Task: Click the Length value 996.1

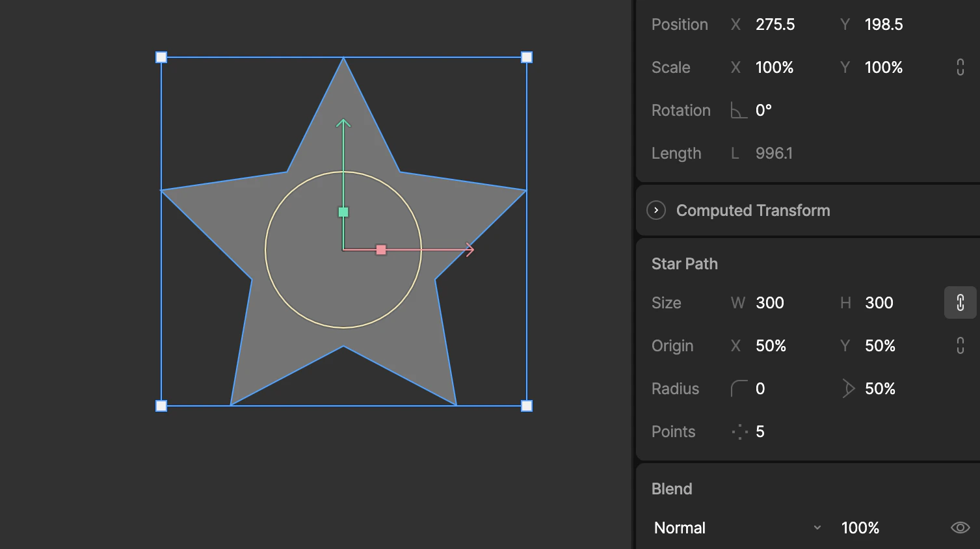Action: 774,153
